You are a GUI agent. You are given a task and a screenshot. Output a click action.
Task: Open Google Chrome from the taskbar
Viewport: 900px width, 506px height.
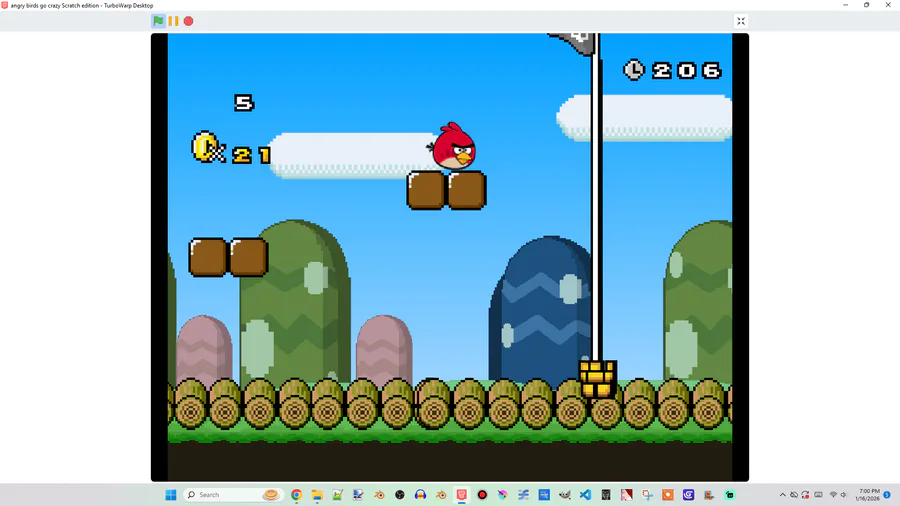click(296, 495)
